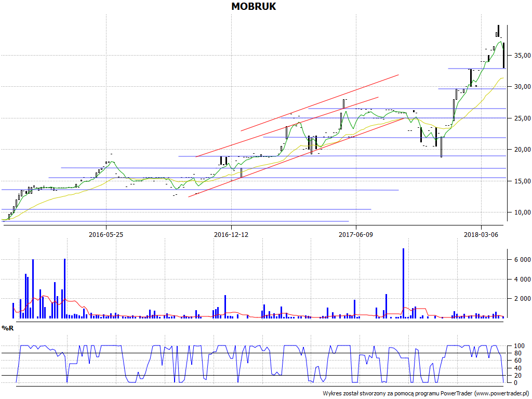Click the 6 000 volume axis label
This screenshot has height=399, width=532.
pos(522,260)
